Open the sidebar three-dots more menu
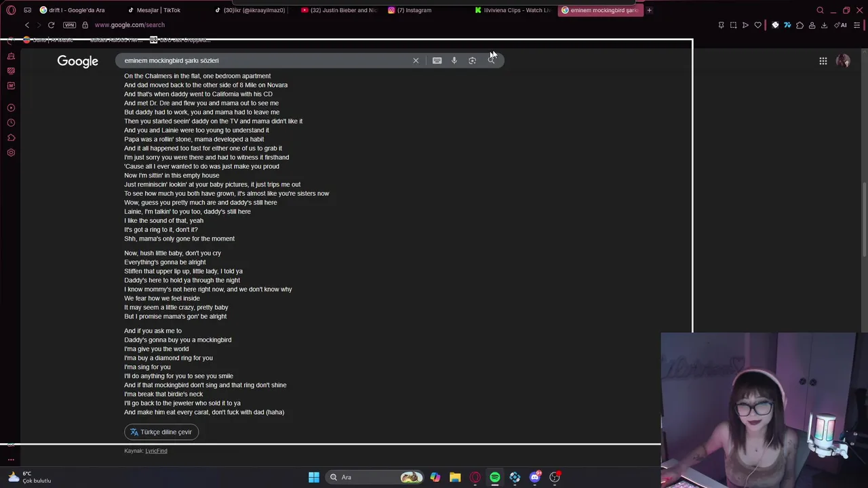The width and height of the screenshot is (868, 488). click(11, 459)
